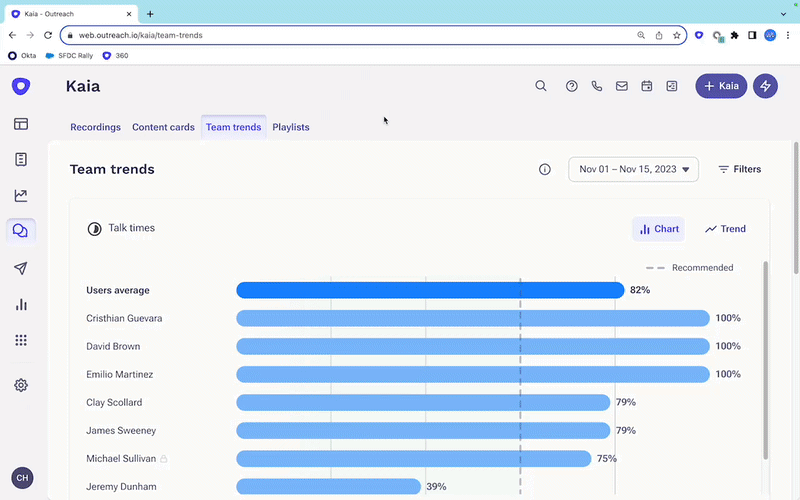Open the CH user avatar
The width and height of the screenshot is (800, 500).
pos(22,478)
